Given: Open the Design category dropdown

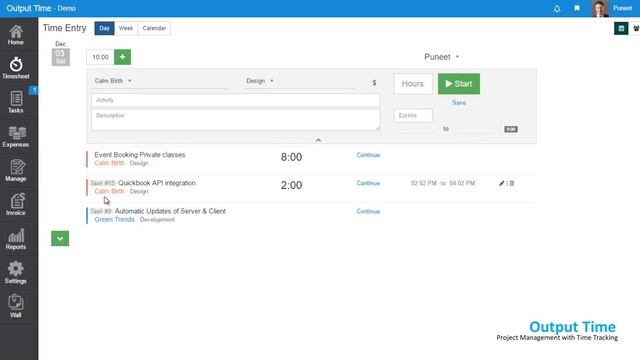Looking at the screenshot, I should point(260,81).
